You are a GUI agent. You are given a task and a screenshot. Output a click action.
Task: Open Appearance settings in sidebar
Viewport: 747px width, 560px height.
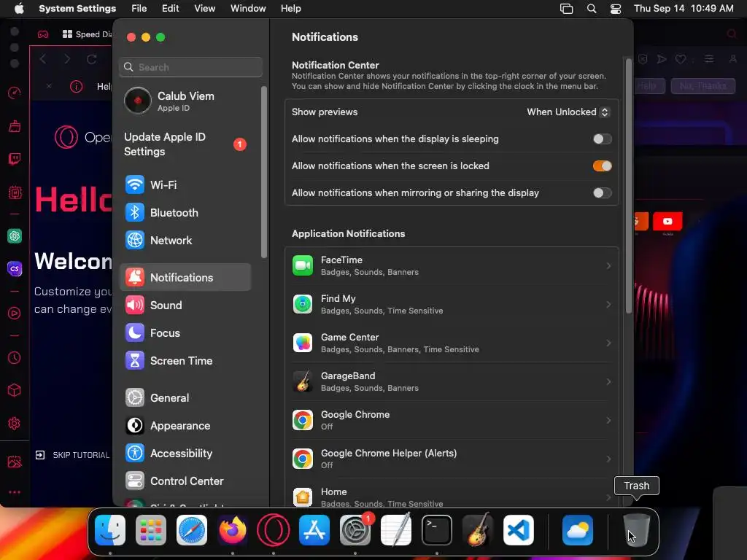(x=185, y=426)
